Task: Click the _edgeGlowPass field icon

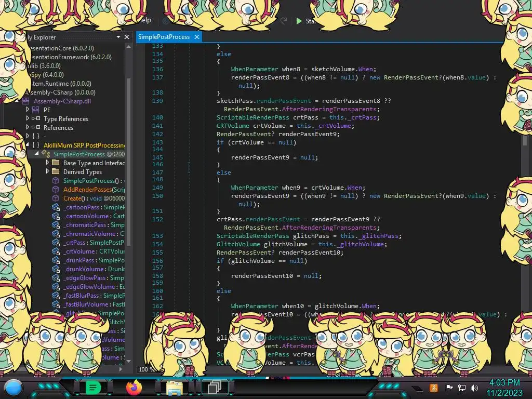Action: tap(56, 277)
